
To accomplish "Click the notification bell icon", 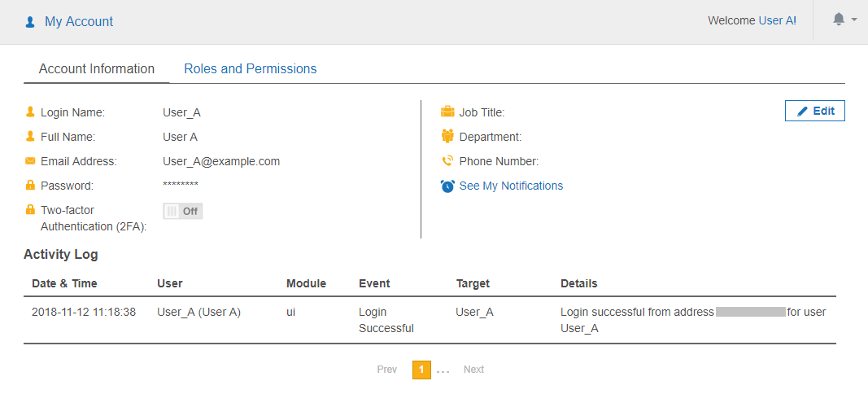I will click(x=839, y=20).
